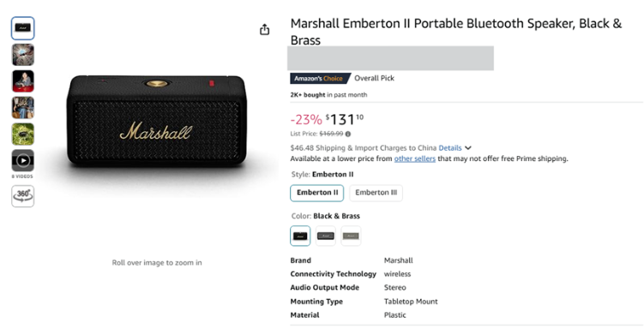Select the first black speaker thumbnail
The image size is (644, 329).
tap(22, 28)
